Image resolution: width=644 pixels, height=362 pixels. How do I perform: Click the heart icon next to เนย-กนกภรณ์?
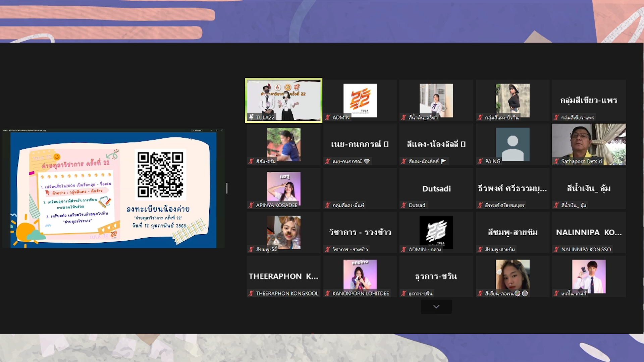click(x=367, y=161)
